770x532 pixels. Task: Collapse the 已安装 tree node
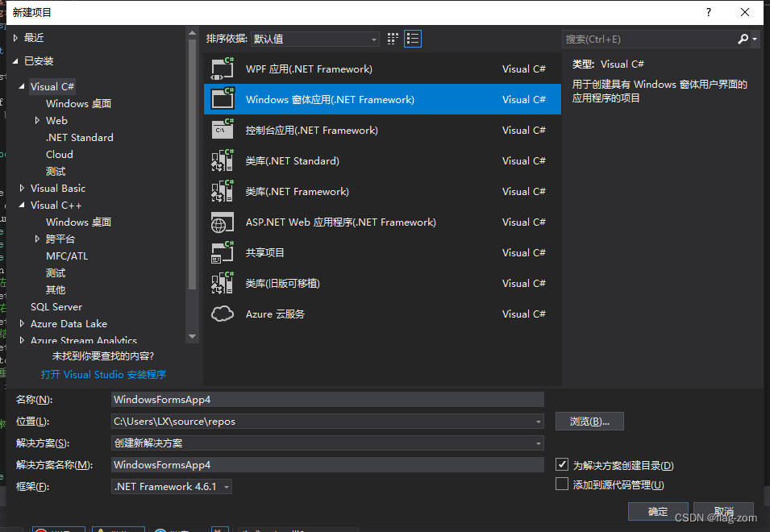(15, 60)
